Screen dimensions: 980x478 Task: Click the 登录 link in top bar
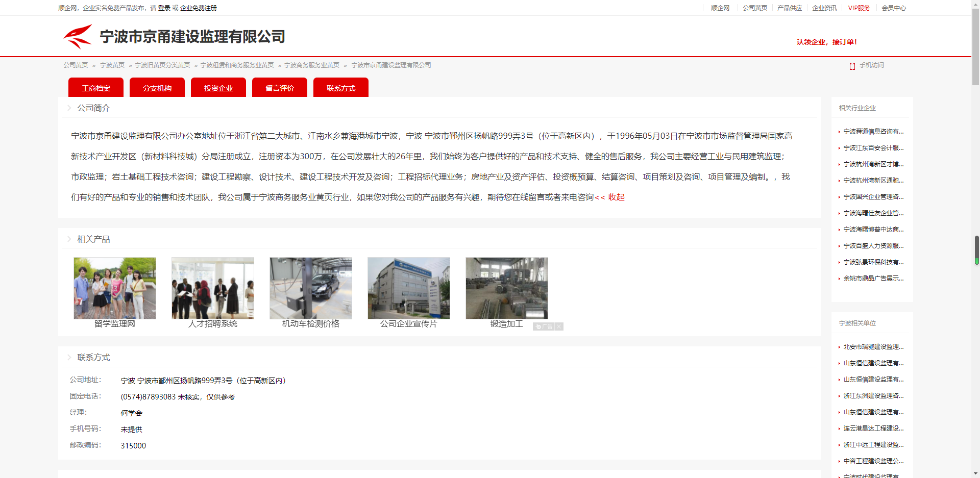coord(164,8)
